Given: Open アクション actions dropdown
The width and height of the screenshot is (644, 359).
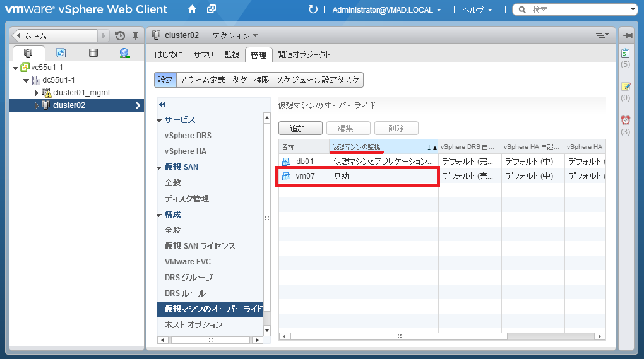Looking at the screenshot, I should click(x=235, y=36).
